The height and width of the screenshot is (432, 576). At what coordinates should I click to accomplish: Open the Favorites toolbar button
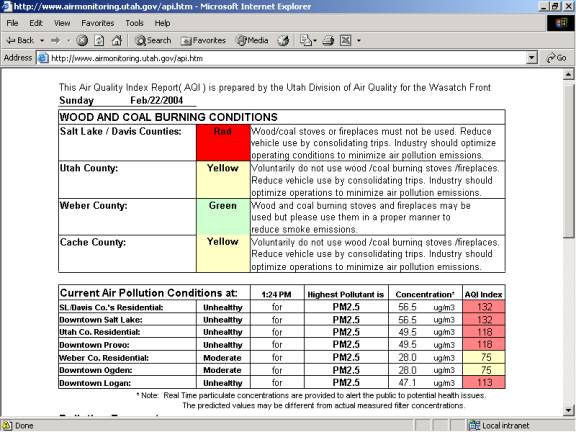203,40
